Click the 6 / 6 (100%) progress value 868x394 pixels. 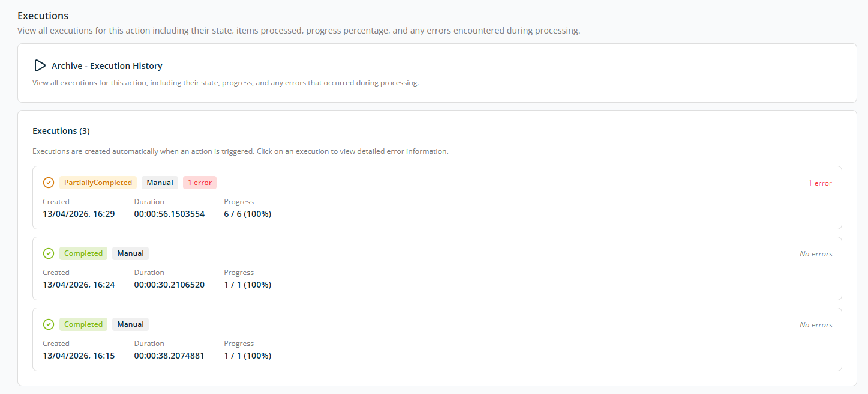click(248, 214)
